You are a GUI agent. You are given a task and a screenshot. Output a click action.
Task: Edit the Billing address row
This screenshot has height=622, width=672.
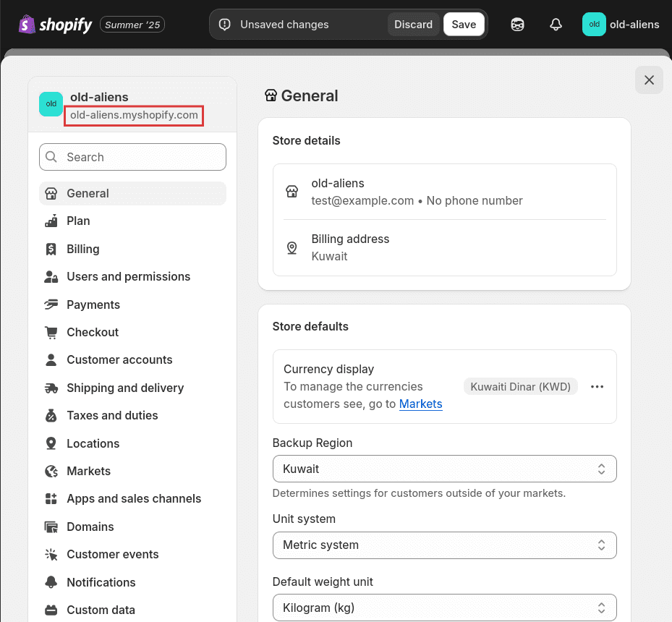point(444,247)
